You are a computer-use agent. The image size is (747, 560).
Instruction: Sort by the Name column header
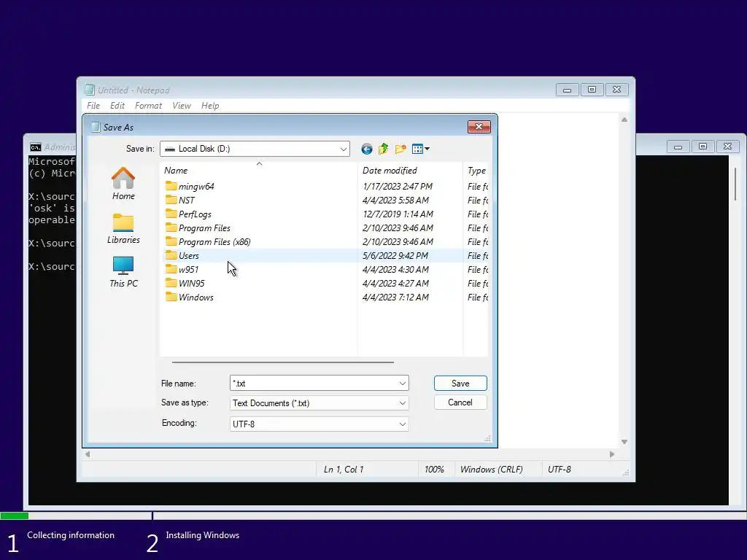tap(259, 171)
